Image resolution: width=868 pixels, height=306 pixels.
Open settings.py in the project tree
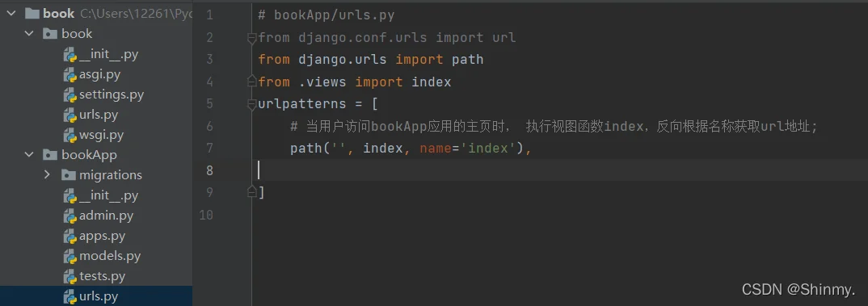point(112,94)
